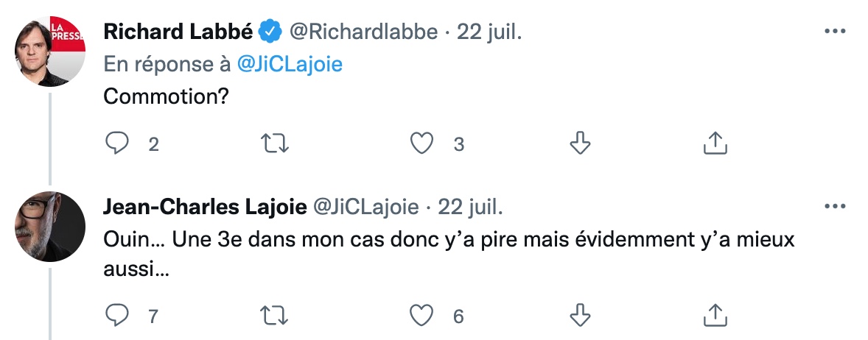
Task: Like Richard Labbé's tweet
Action: [421, 144]
